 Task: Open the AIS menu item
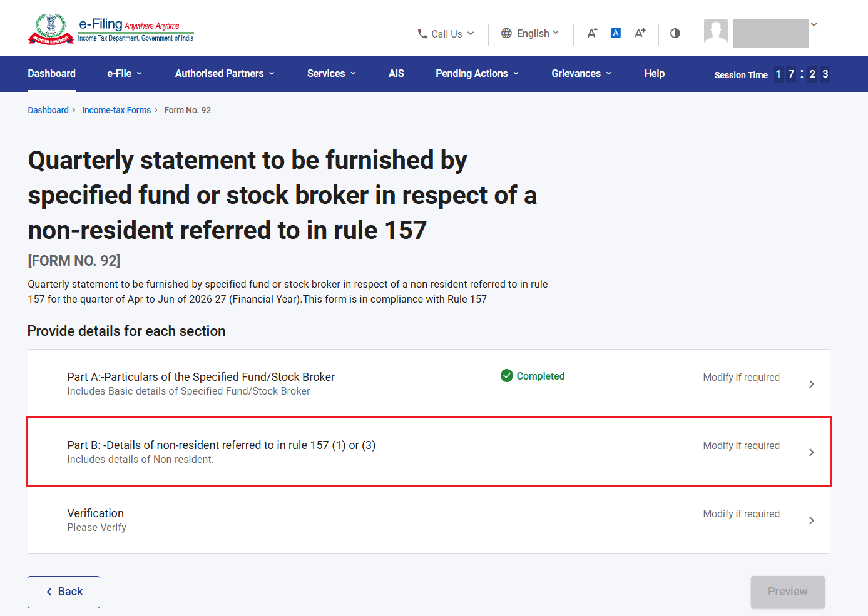click(396, 74)
